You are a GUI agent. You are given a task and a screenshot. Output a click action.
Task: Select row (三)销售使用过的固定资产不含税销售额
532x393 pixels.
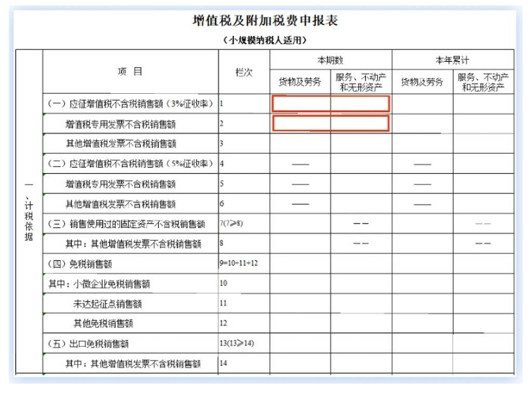pyautogui.click(x=130, y=224)
